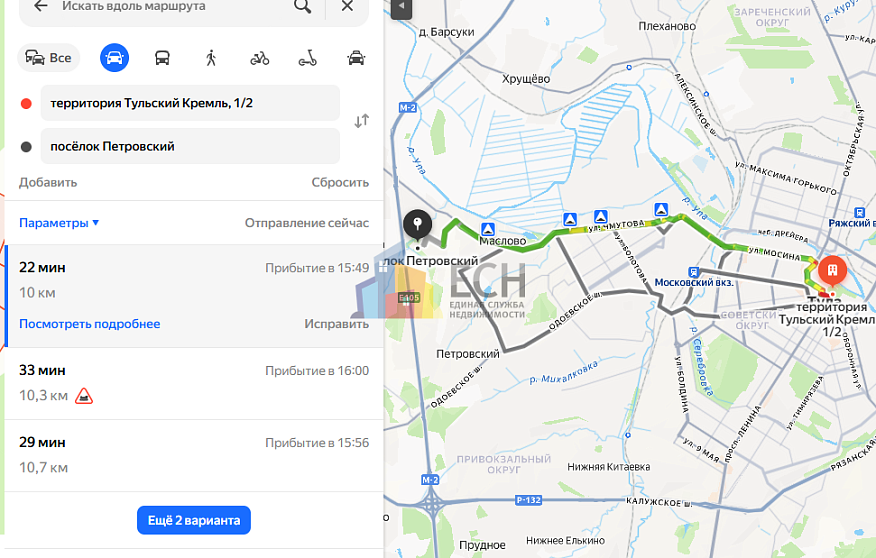Screen dimensions: 876x558
Task: Click the 'Ещё 2 варианта' button
Action: [194, 520]
